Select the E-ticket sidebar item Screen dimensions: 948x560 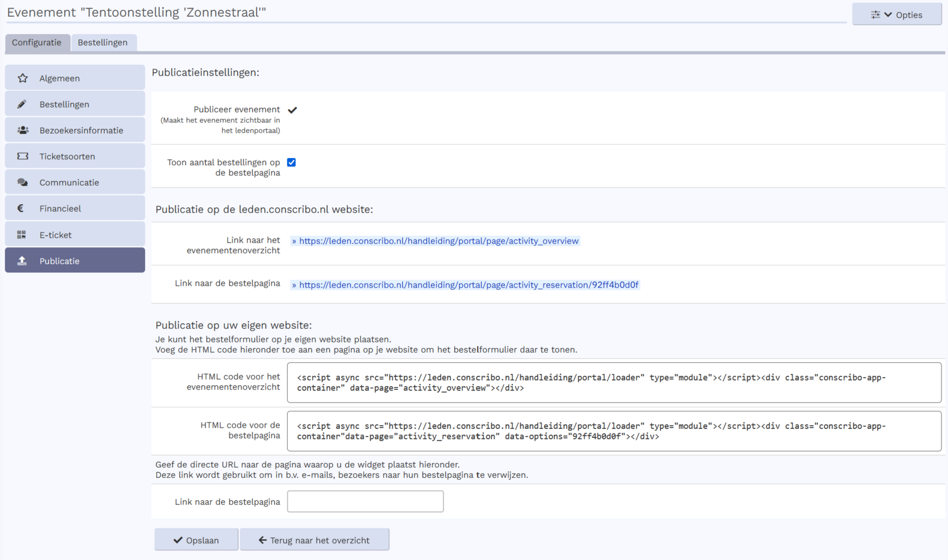click(75, 235)
